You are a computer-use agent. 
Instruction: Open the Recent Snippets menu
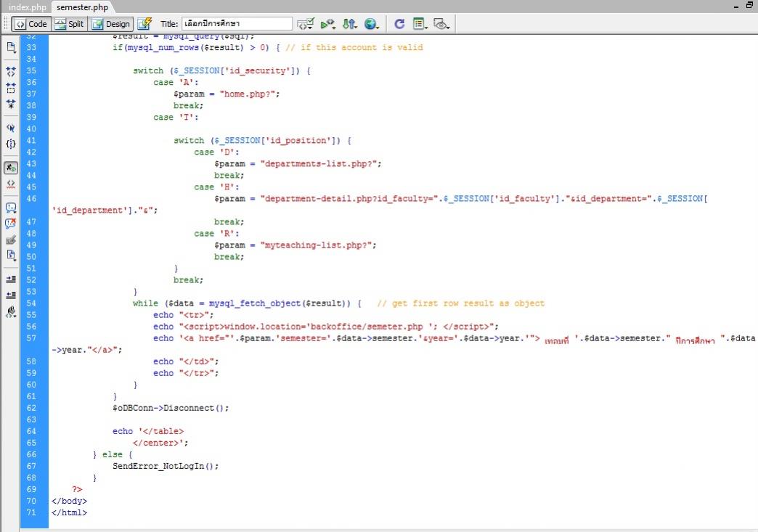point(11,255)
